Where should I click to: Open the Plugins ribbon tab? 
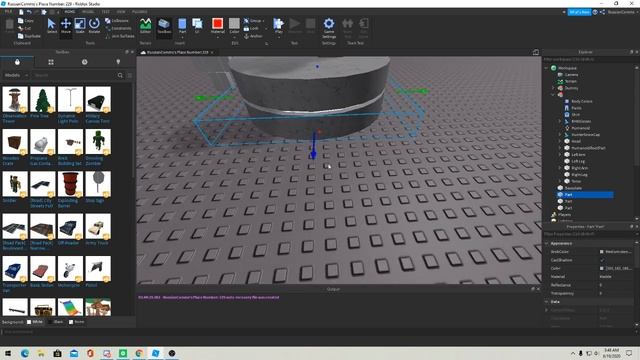pyautogui.click(x=140, y=12)
